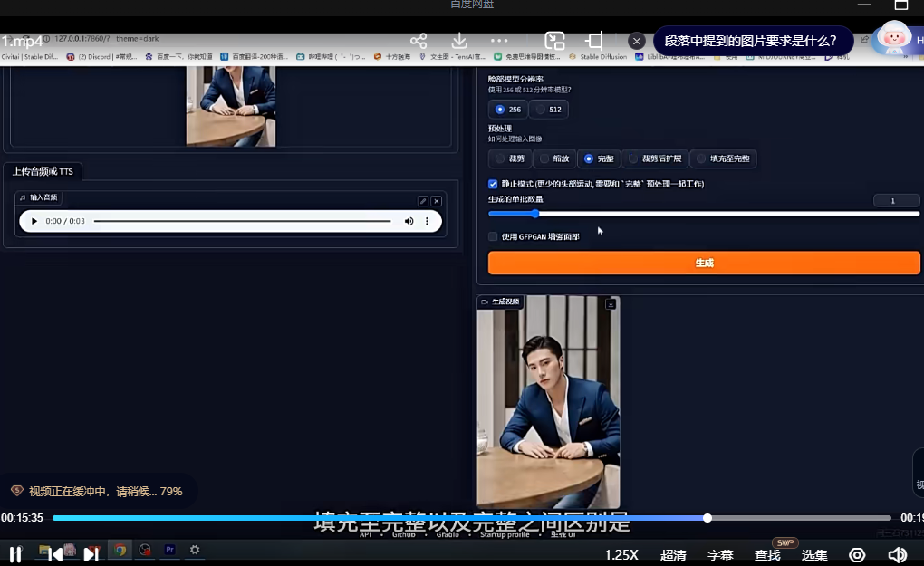Mute the input audio speaker icon

[x=409, y=222]
